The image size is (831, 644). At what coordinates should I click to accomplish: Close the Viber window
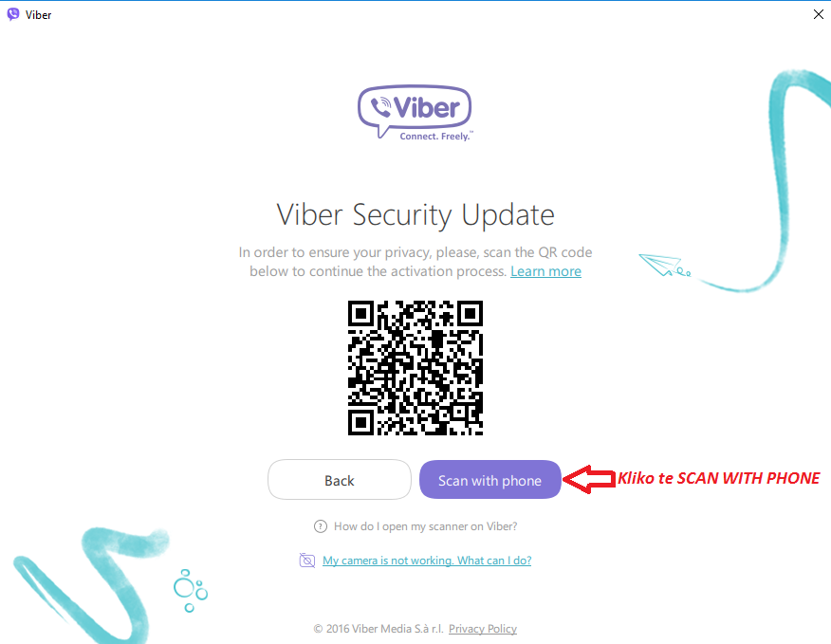point(819,14)
